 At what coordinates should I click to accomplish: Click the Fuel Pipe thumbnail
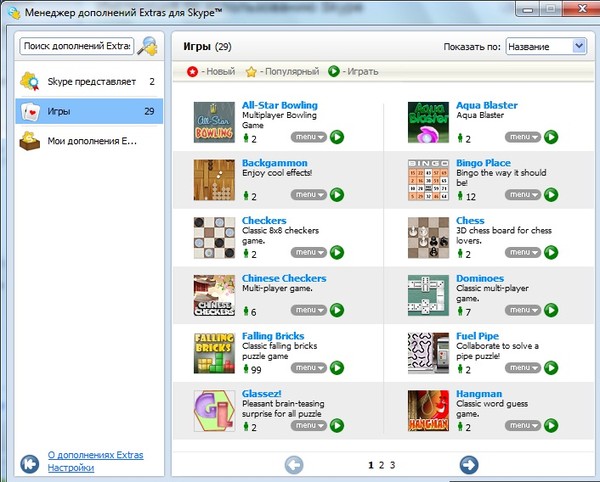click(428, 353)
